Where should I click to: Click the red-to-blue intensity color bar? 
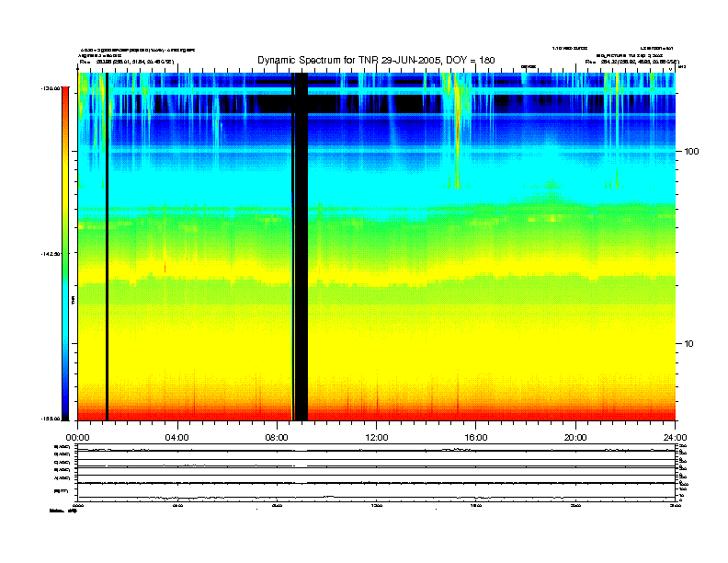(x=65, y=254)
